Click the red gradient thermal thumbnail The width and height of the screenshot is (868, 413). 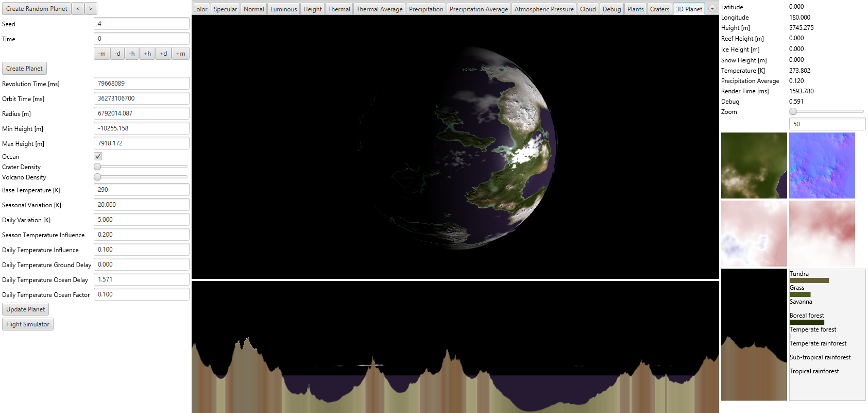click(x=822, y=234)
